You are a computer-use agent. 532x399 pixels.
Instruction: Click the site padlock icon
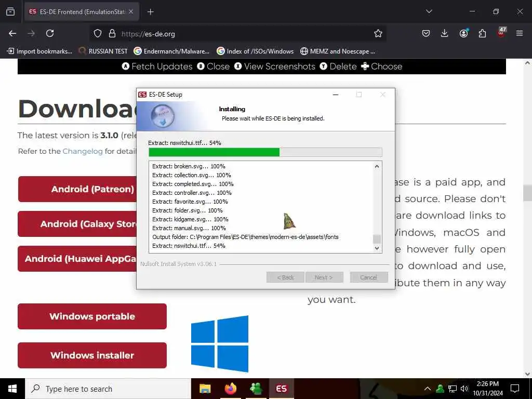112,33
